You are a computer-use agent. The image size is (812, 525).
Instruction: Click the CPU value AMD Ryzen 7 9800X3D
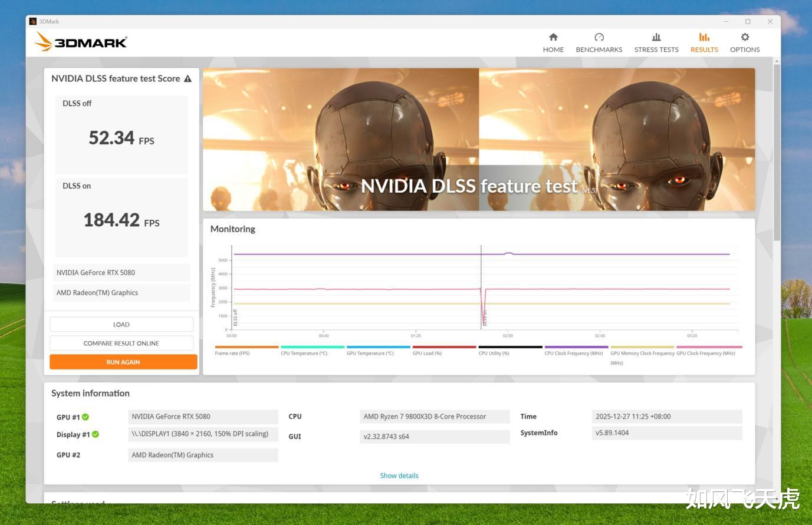click(435, 417)
